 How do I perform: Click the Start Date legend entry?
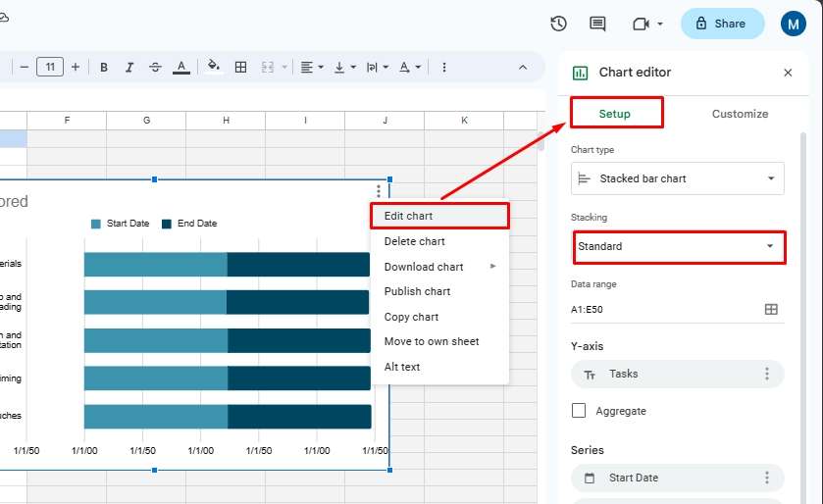pyautogui.click(x=121, y=224)
